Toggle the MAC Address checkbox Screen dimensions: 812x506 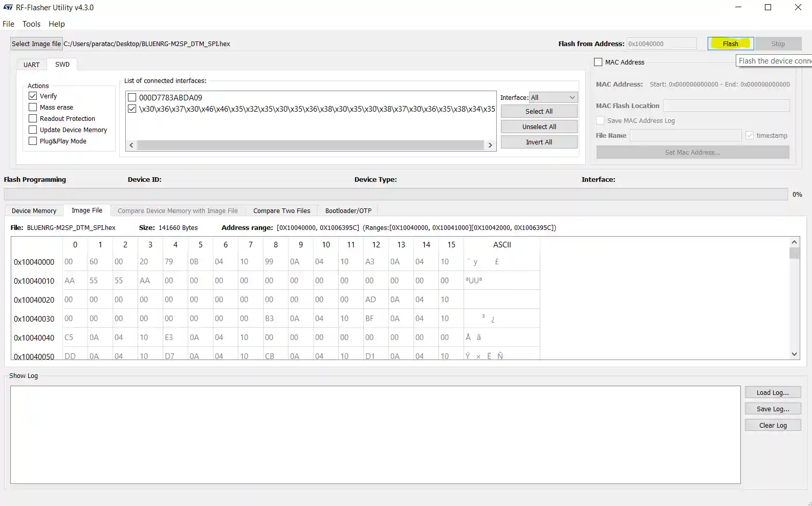pyautogui.click(x=598, y=62)
